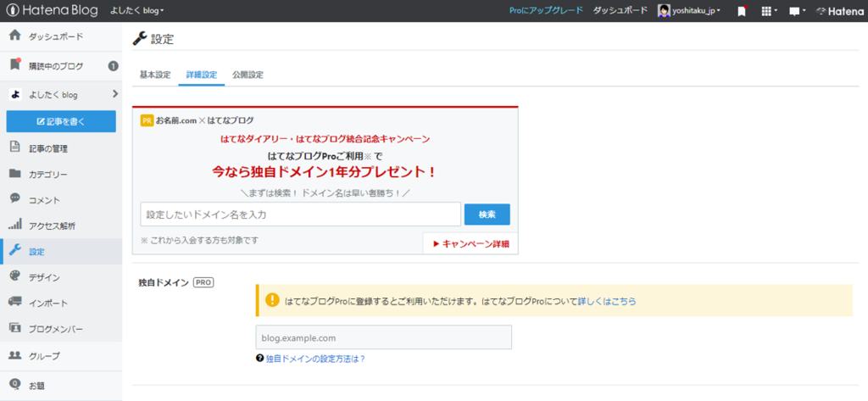
Task: Click the people icon for グループ
Action: 15,355
